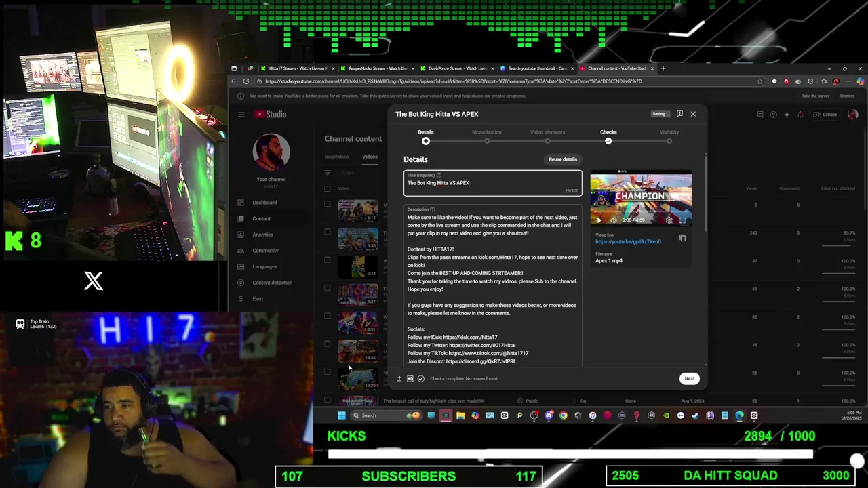Tick checkbox for the 6:13 video

pos(328,204)
